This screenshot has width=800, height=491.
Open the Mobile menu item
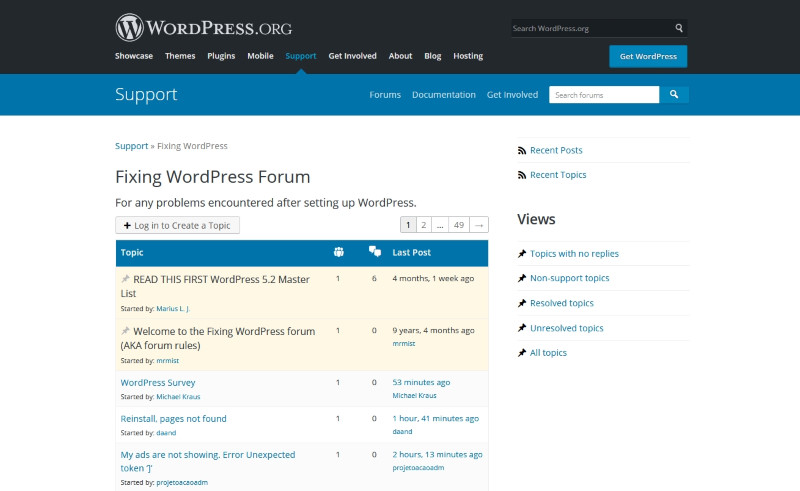pyautogui.click(x=260, y=56)
